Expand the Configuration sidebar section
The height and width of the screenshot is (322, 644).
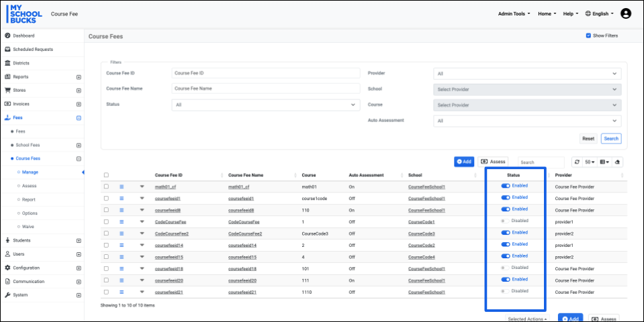tap(79, 268)
